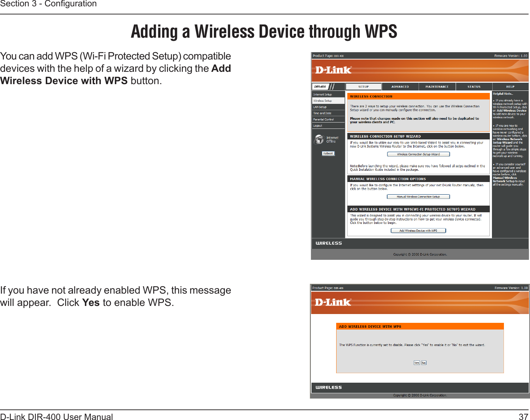Click the D-Link logo in the WPS dialog page
The height and width of the screenshot is (420, 530).
(333, 302)
